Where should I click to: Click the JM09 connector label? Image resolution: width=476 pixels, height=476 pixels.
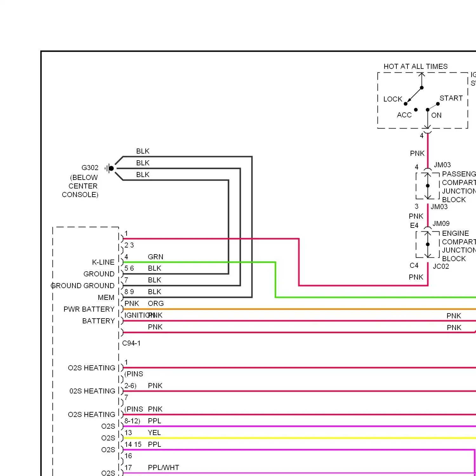coord(441,223)
